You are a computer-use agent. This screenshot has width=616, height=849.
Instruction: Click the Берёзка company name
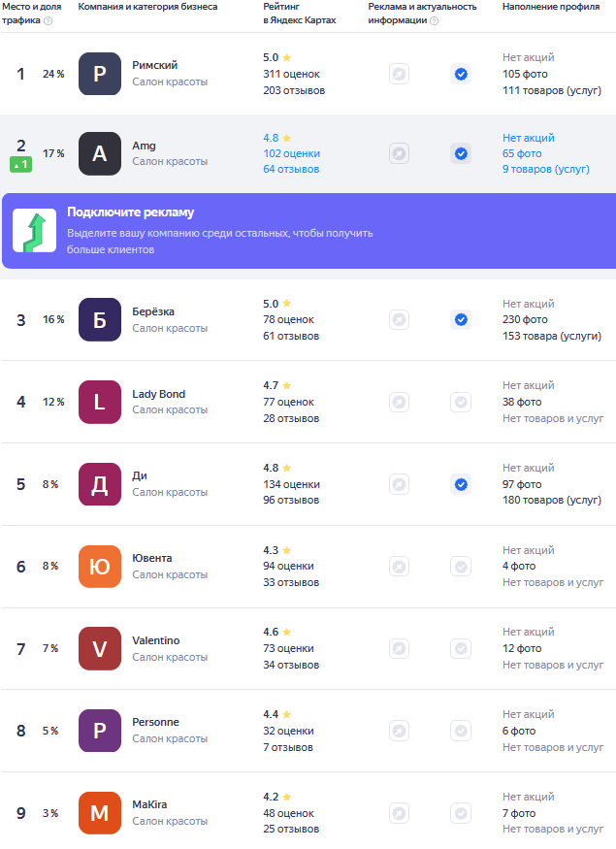[153, 311]
